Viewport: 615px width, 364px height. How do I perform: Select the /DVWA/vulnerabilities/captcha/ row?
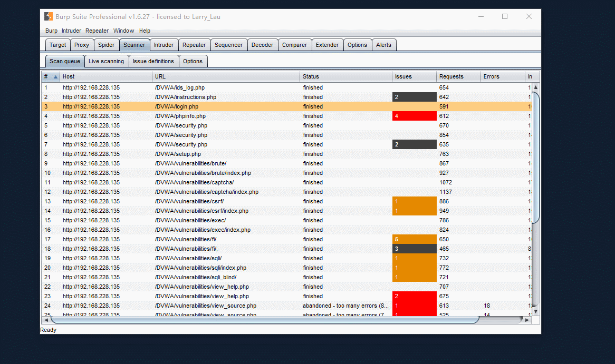pyautogui.click(x=287, y=183)
